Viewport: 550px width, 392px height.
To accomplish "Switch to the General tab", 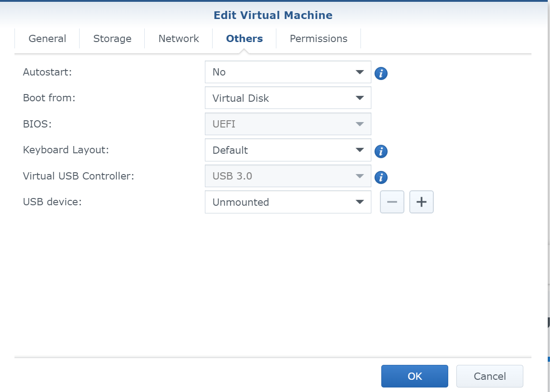I will (x=47, y=38).
